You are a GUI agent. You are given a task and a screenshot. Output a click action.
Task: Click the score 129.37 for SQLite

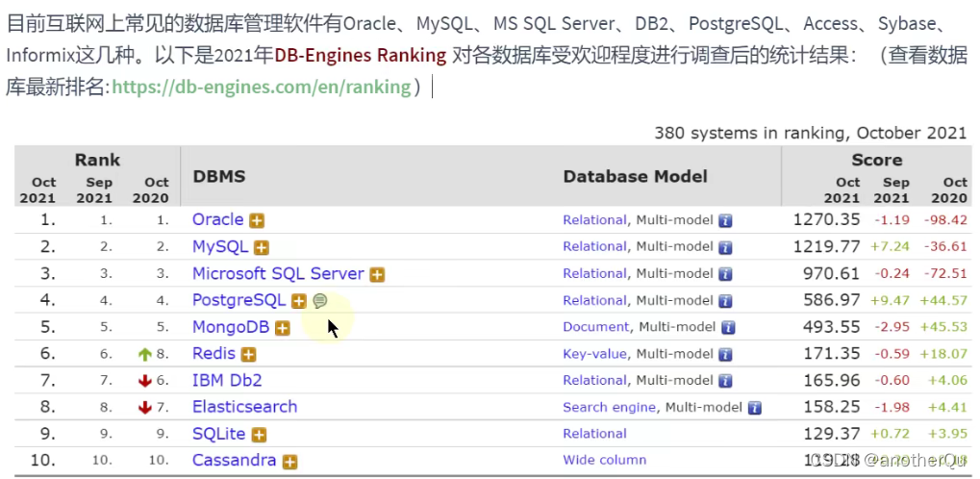click(x=833, y=434)
